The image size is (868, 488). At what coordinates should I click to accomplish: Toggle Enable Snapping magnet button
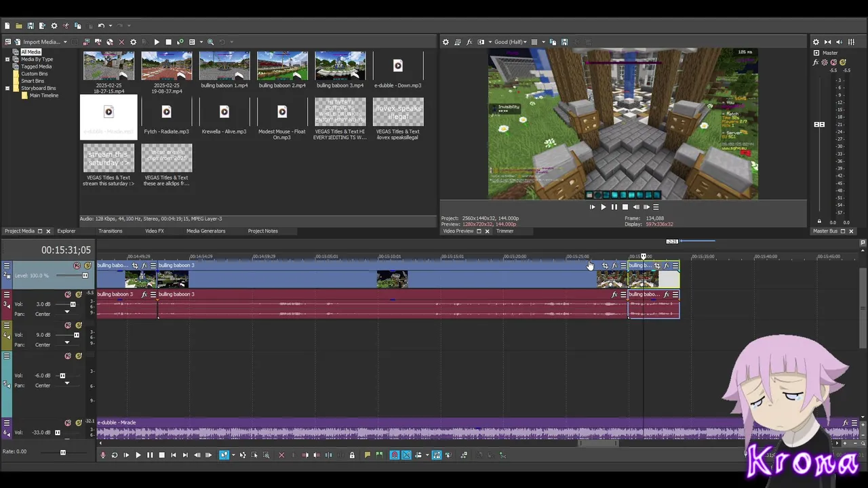(395, 455)
